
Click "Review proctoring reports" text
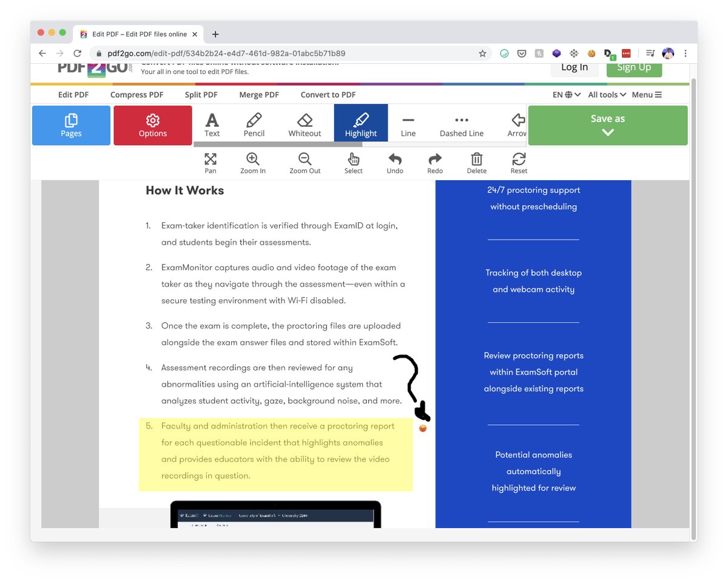click(534, 356)
